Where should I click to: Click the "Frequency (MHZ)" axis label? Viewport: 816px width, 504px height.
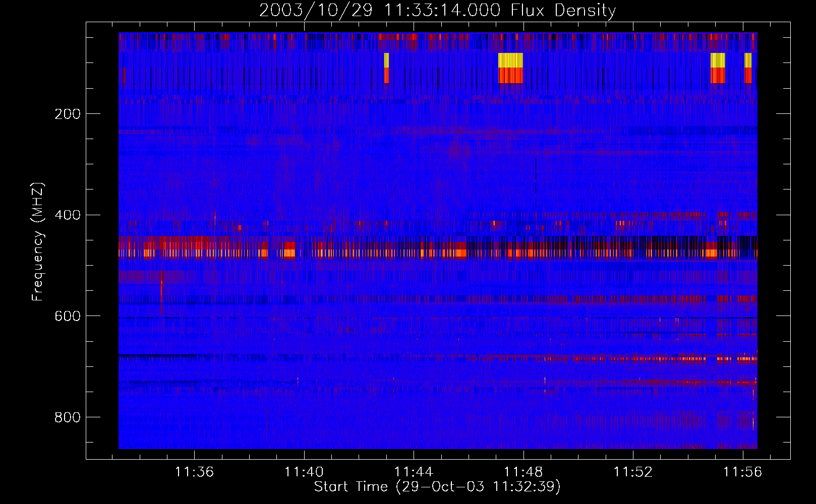click(x=37, y=241)
